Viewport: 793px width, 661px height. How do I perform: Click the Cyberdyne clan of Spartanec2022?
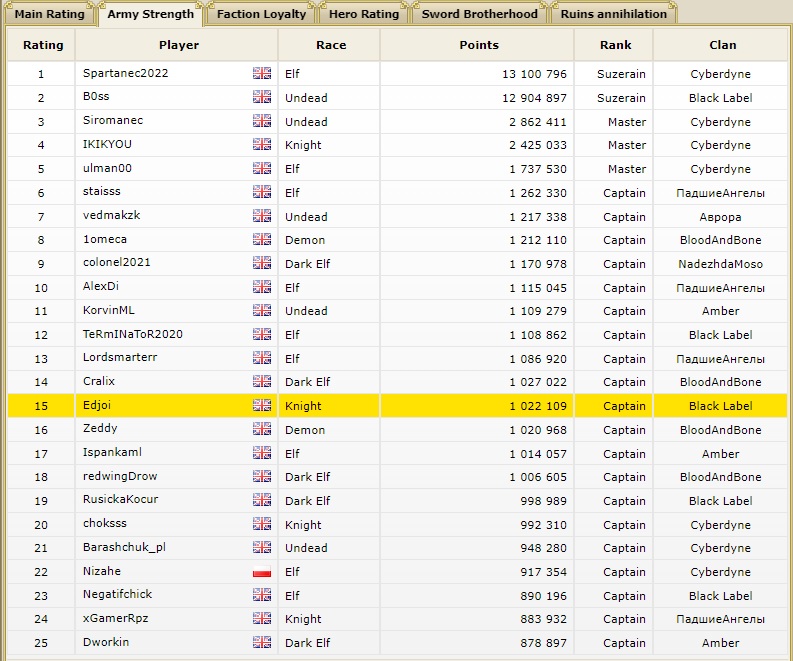(720, 74)
